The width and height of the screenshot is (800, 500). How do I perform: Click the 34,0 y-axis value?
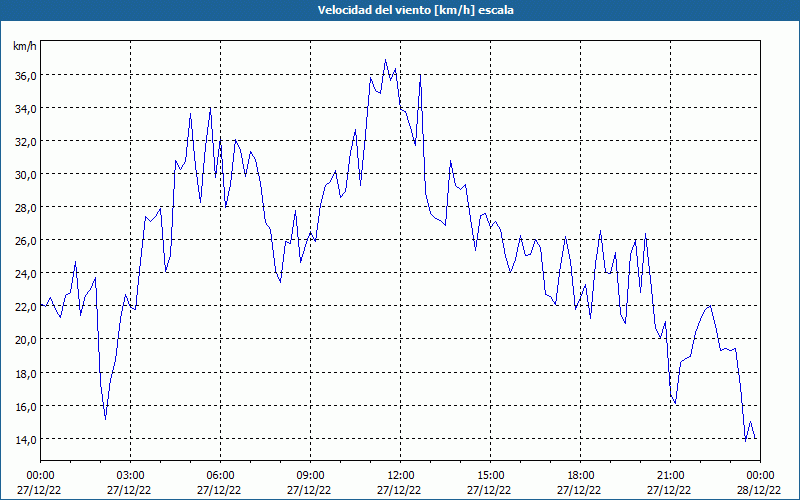click(26, 109)
